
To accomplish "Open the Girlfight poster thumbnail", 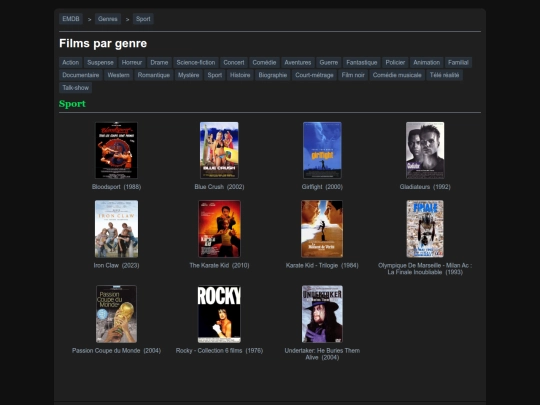I will pyautogui.click(x=322, y=150).
